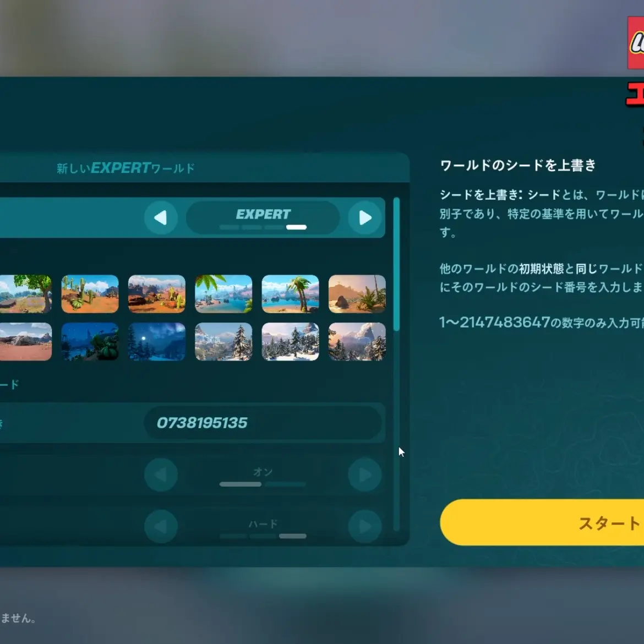Select the sunset snow peaks thumbnail
The width and height of the screenshot is (644, 644).
pos(357,342)
